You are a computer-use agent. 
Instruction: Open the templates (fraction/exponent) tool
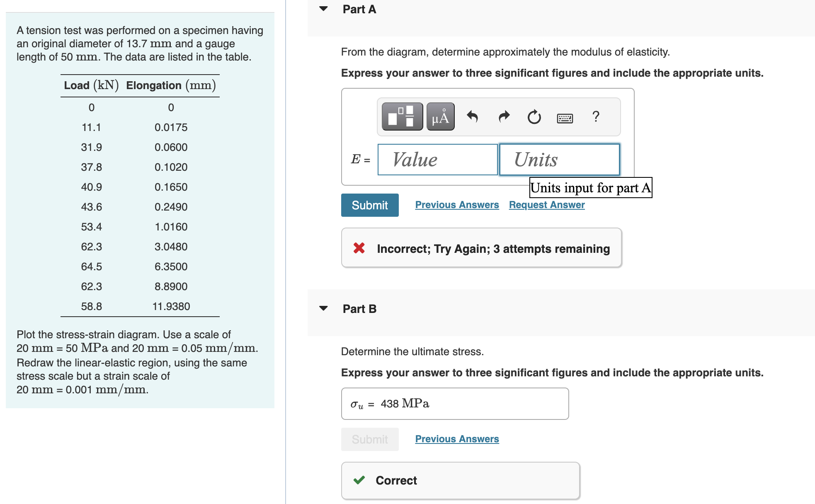coord(402,117)
